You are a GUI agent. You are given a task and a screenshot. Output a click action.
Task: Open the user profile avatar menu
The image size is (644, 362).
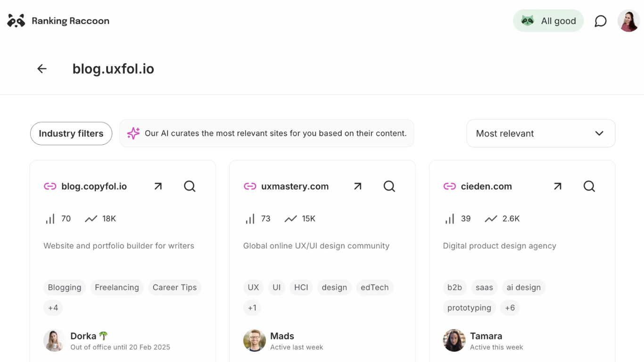point(628,21)
